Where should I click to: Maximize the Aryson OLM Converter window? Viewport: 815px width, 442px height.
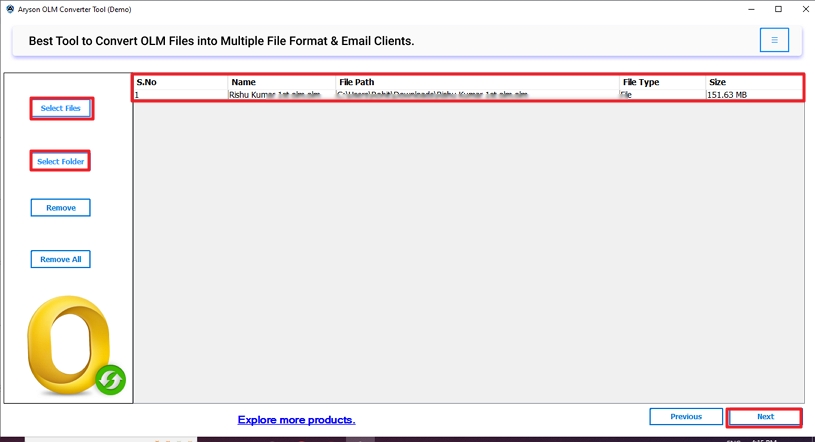tap(778, 9)
